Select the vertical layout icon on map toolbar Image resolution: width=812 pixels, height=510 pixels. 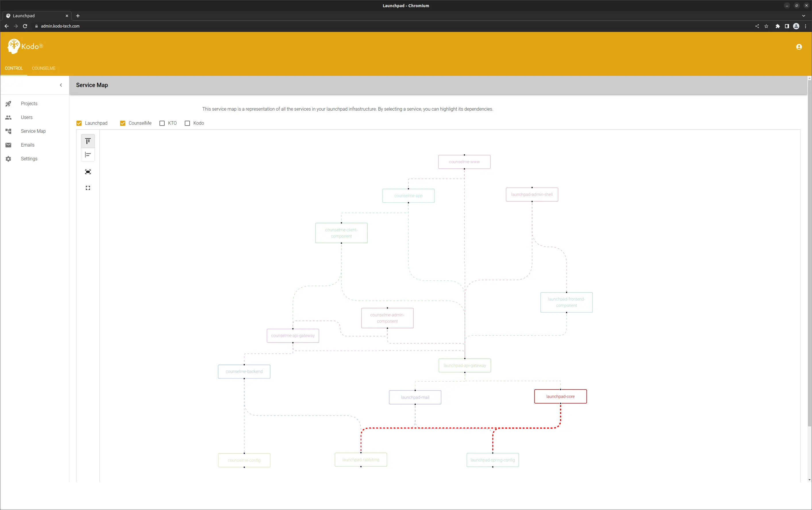(88, 141)
